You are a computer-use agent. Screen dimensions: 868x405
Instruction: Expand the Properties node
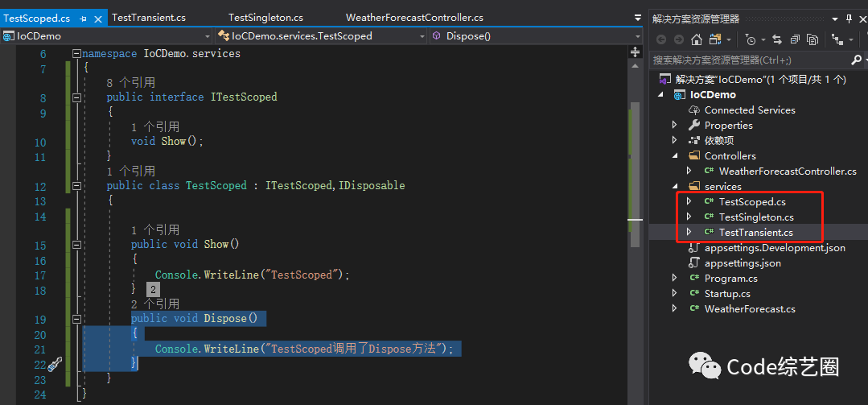[x=674, y=126]
